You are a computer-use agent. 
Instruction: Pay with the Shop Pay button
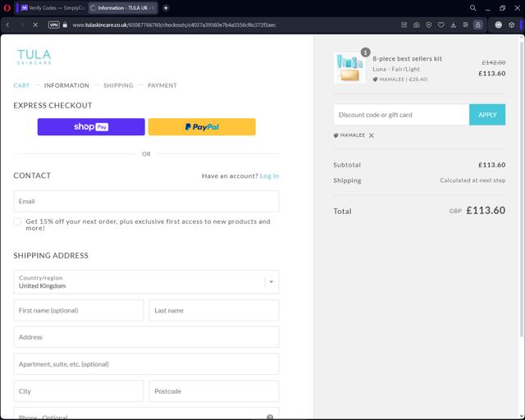pyautogui.click(x=91, y=127)
